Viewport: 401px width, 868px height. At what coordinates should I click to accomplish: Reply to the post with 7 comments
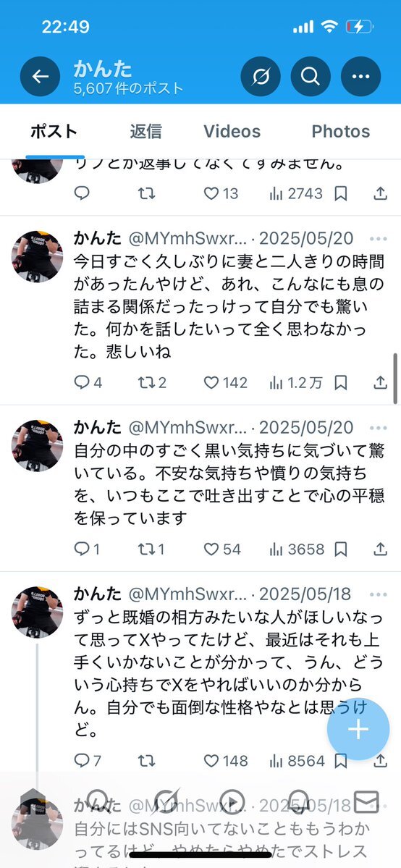pos(88,761)
